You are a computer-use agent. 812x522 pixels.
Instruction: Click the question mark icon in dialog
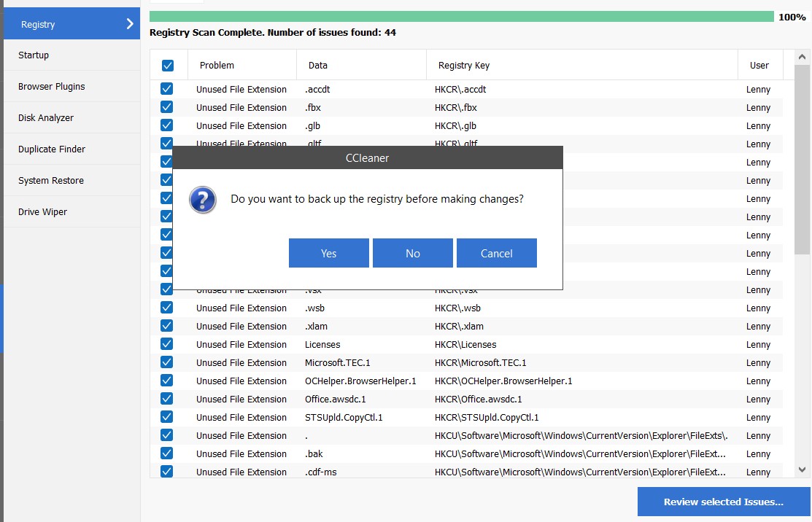tap(203, 200)
